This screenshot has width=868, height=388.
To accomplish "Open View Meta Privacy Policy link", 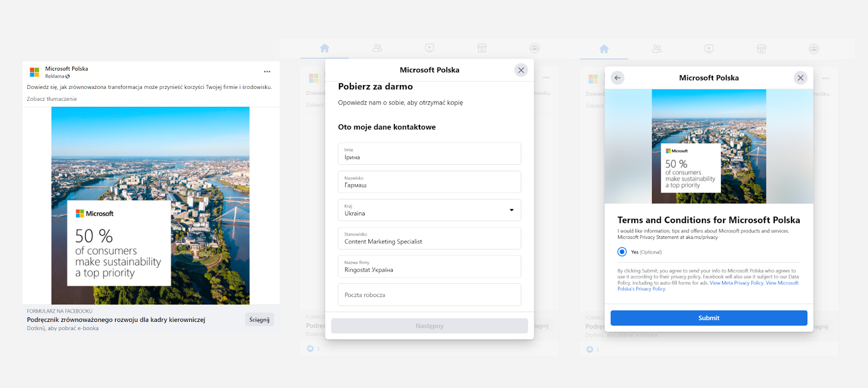I will click(x=737, y=283).
